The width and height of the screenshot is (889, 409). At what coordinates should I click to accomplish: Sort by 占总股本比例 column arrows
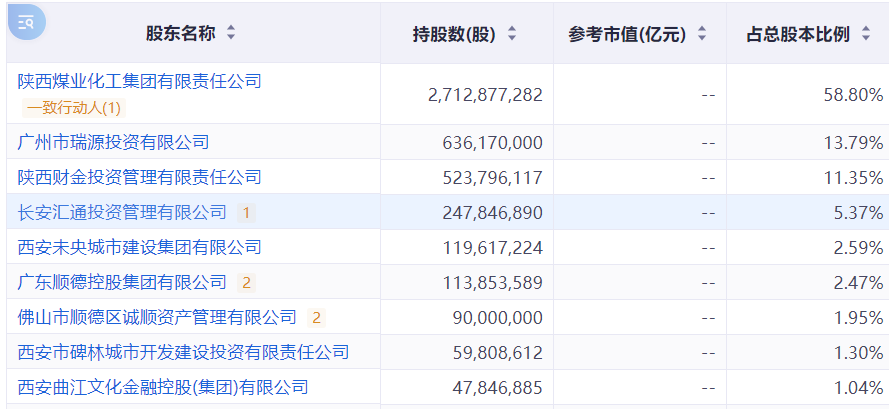point(865,33)
